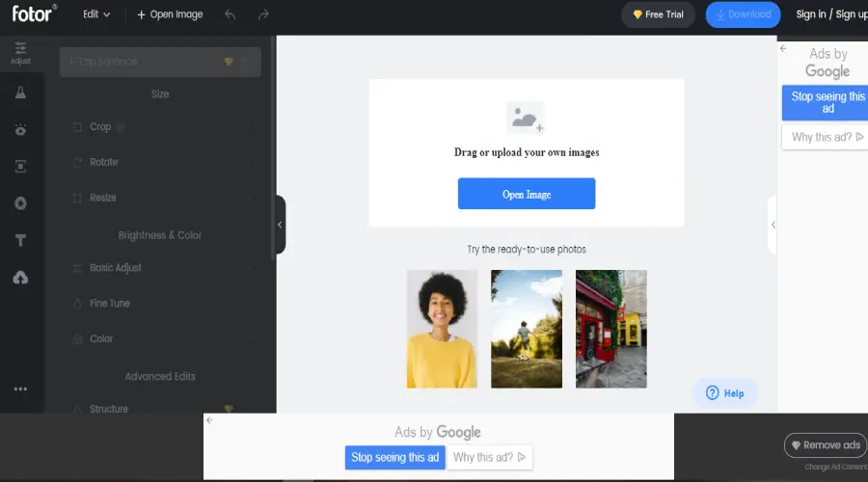Show more sidebar tools (three dots)
The height and width of the screenshot is (482, 868).
20,389
